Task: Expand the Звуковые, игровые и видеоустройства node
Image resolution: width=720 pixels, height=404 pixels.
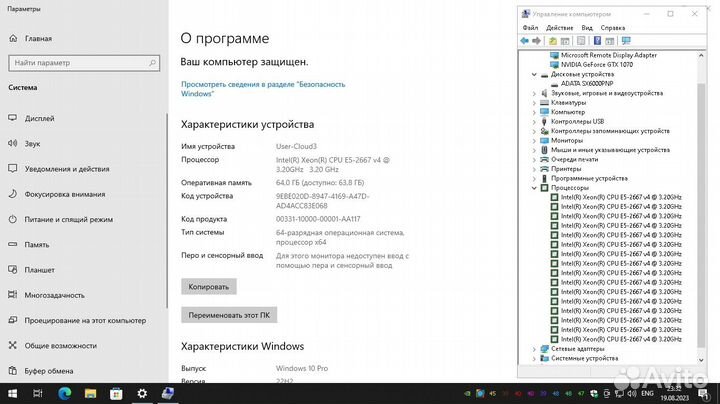Action: click(x=534, y=93)
